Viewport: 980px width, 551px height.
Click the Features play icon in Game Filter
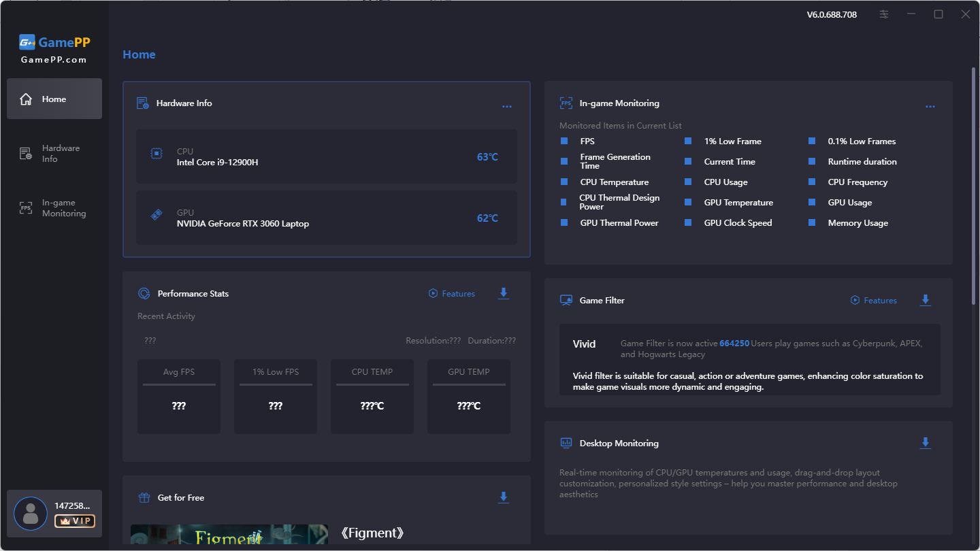point(855,301)
